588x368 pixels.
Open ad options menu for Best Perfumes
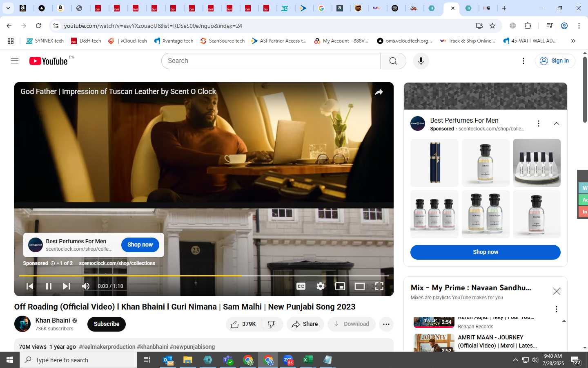coord(539,123)
